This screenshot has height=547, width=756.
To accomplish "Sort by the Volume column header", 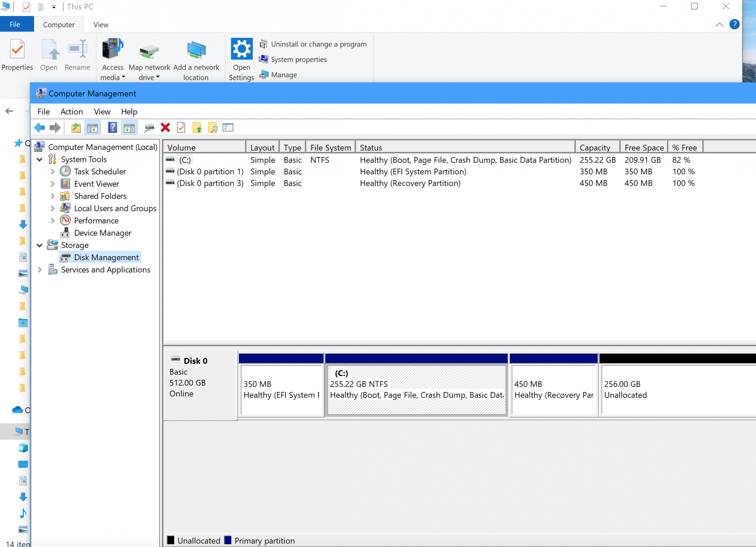I will (204, 148).
